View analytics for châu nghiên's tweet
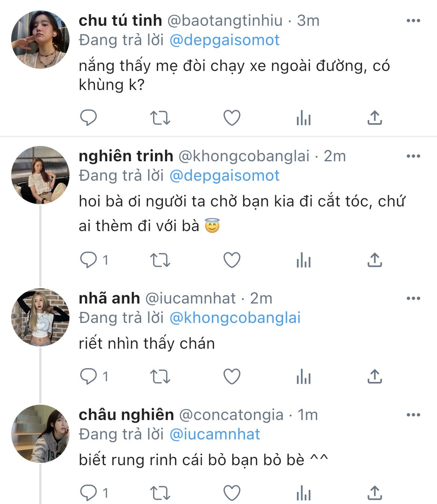Viewport: 437px width, 504px height. click(x=303, y=493)
